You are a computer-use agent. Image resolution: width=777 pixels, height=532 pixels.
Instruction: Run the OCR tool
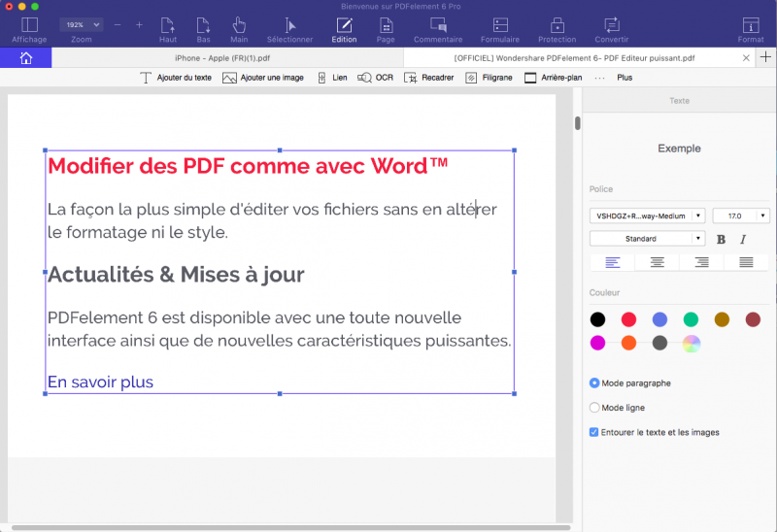[375, 78]
